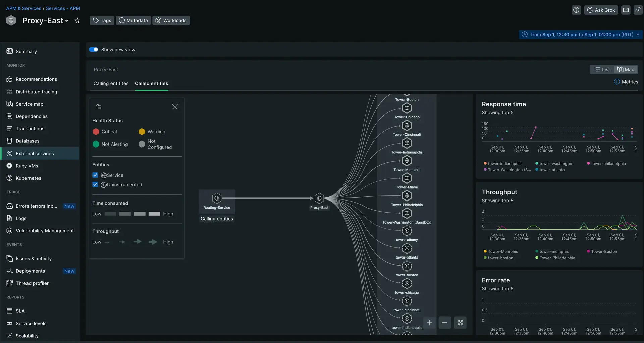Switch to the Calling entities tab
Viewport: 644px width, 343px height.
(x=111, y=83)
